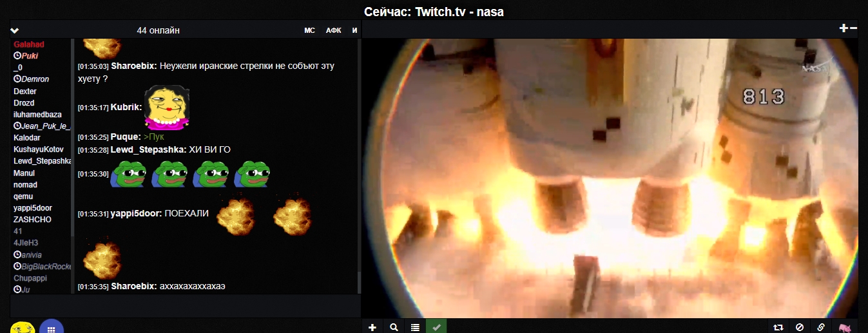Select user Galahad in the user list
868x333 pixels.
click(30, 44)
